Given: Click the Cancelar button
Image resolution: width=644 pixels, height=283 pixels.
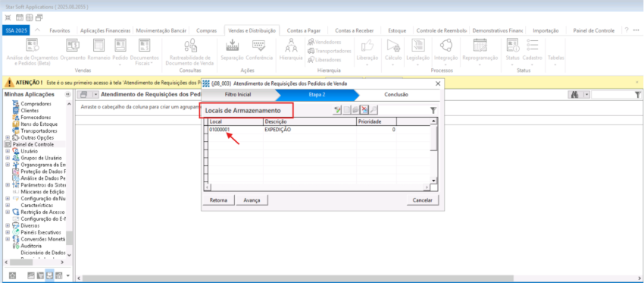Looking at the screenshot, I should pos(422,200).
